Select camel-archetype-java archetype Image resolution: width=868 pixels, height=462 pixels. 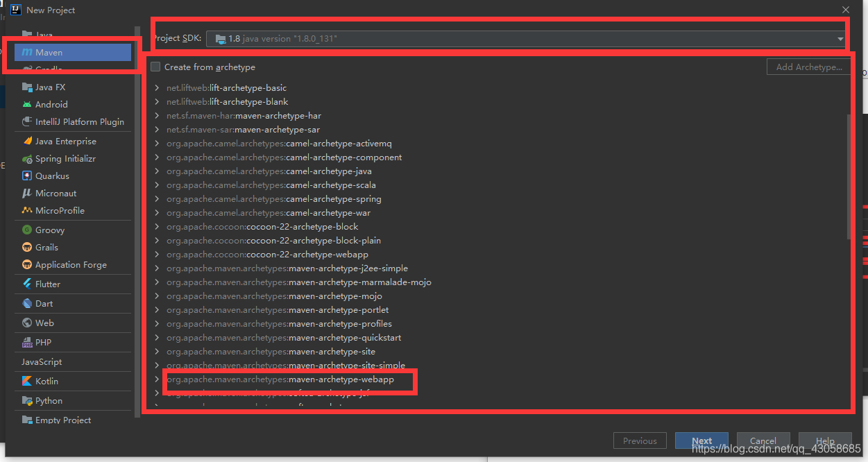[x=269, y=171]
